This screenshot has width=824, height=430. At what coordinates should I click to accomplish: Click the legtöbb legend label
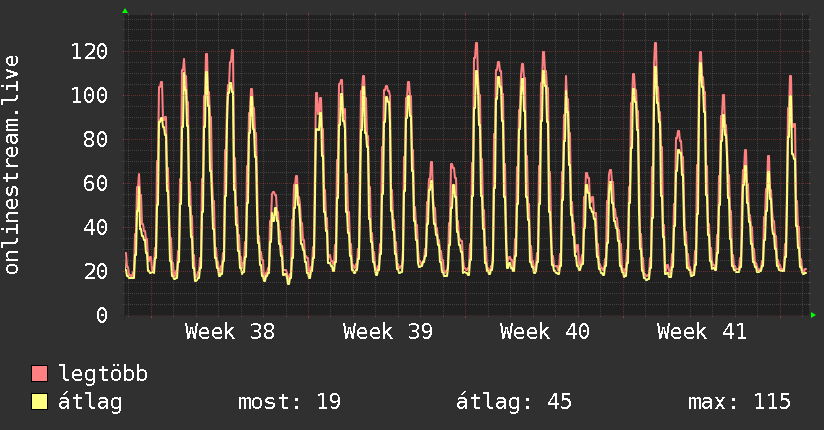[103, 373]
